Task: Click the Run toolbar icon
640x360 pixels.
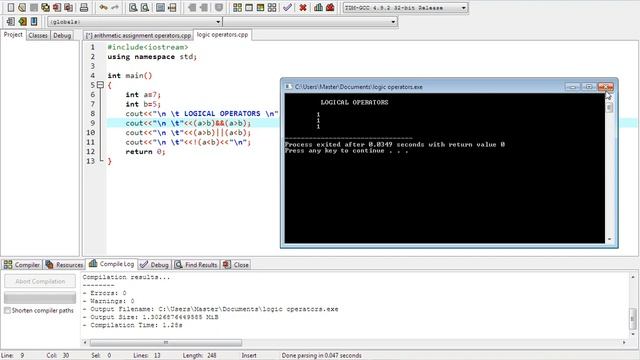Action: coord(249,7)
